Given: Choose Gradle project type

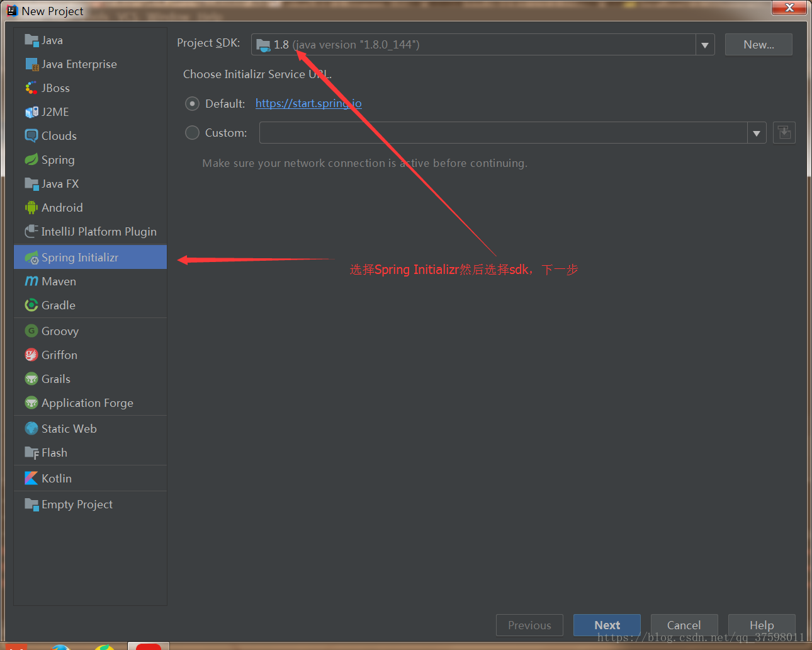Looking at the screenshot, I should [x=90, y=305].
